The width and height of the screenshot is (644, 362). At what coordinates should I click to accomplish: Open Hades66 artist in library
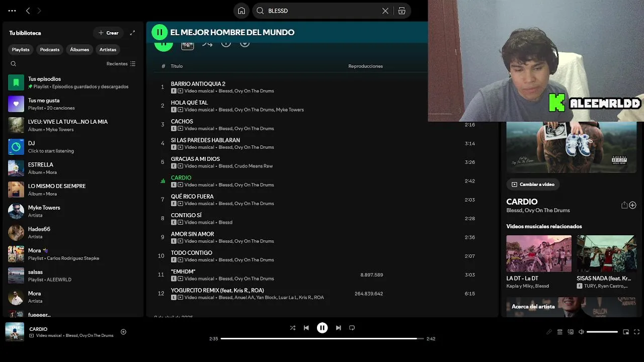coord(73,232)
